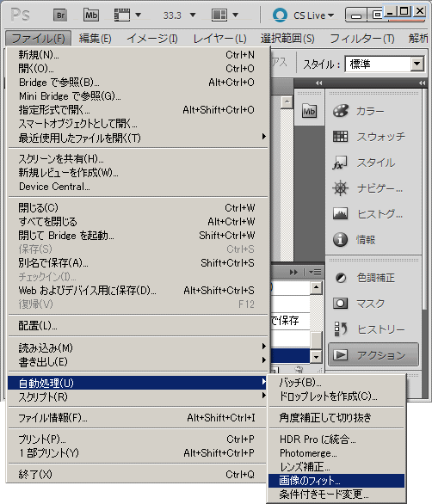This screenshot has height=504, width=432.
Task: Expand the 読み込み(M) submenu
Action: click(x=264, y=347)
